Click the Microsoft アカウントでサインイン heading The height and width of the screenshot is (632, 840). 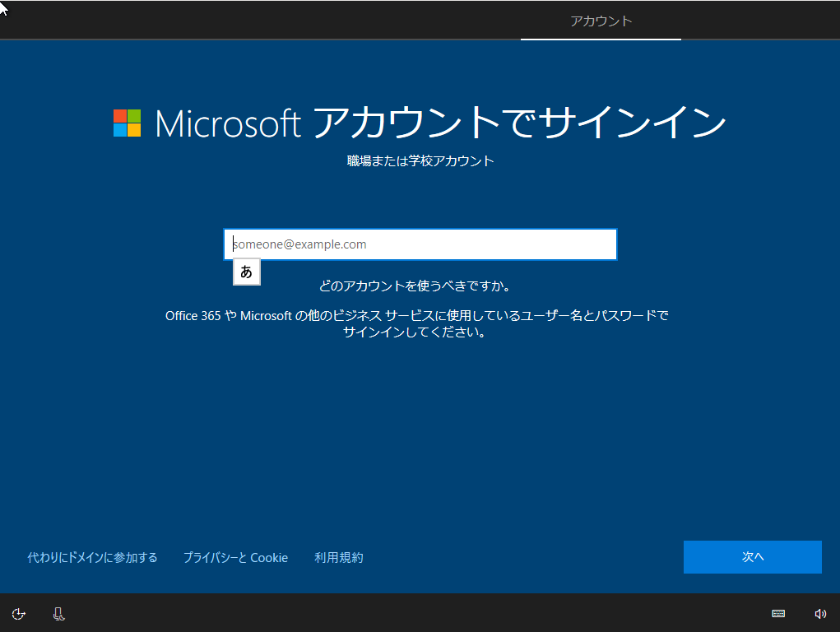point(440,123)
